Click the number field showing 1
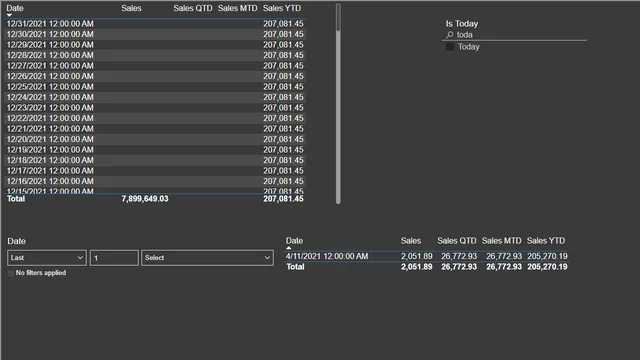 tap(114, 258)
